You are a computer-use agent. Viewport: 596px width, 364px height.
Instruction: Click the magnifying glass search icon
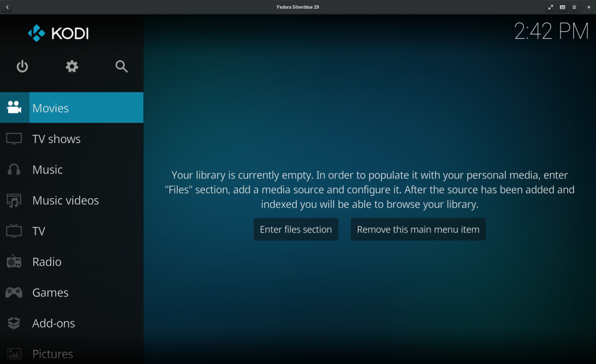click(121, 66)
